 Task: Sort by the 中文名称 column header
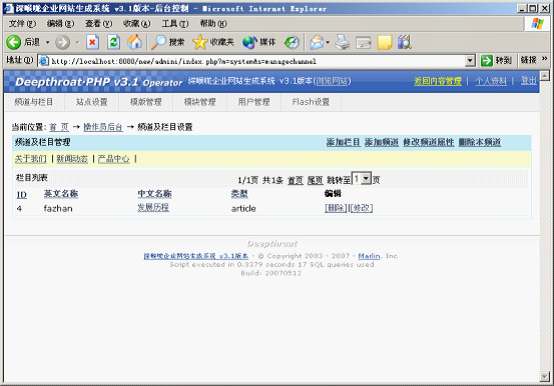pyautogui.click(x=154, y=194)
